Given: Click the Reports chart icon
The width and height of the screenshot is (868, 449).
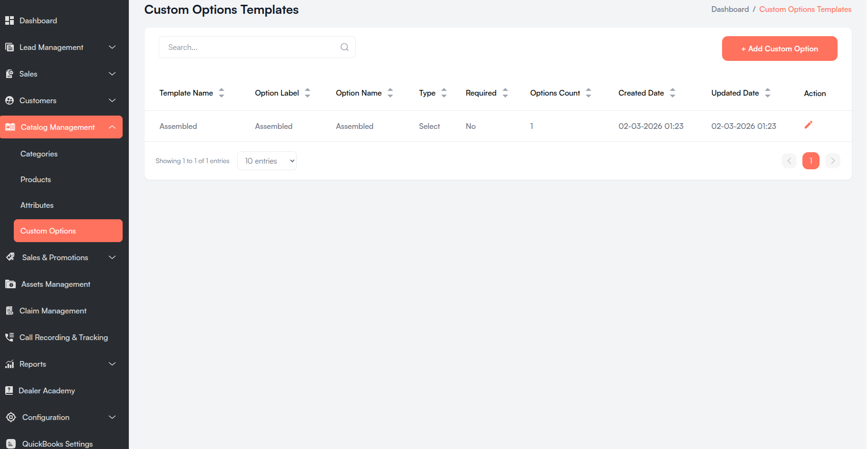Looking at the screenshot, I should [x=10, y=364].
